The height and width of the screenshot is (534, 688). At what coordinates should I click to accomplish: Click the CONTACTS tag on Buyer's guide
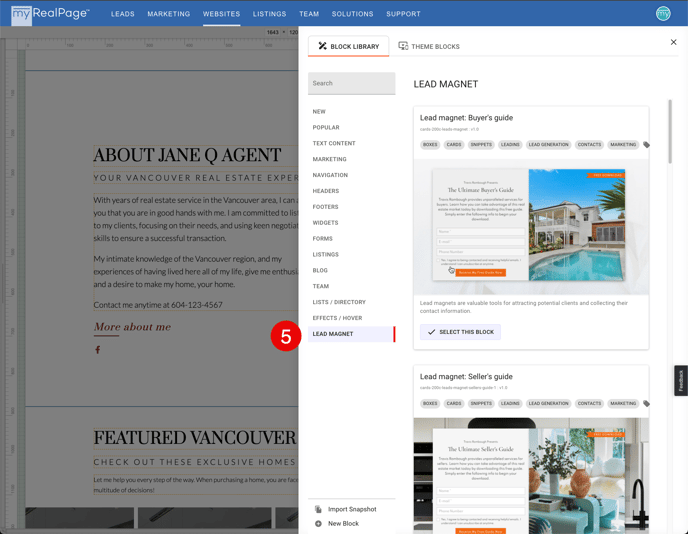click(x=589, y=145)
